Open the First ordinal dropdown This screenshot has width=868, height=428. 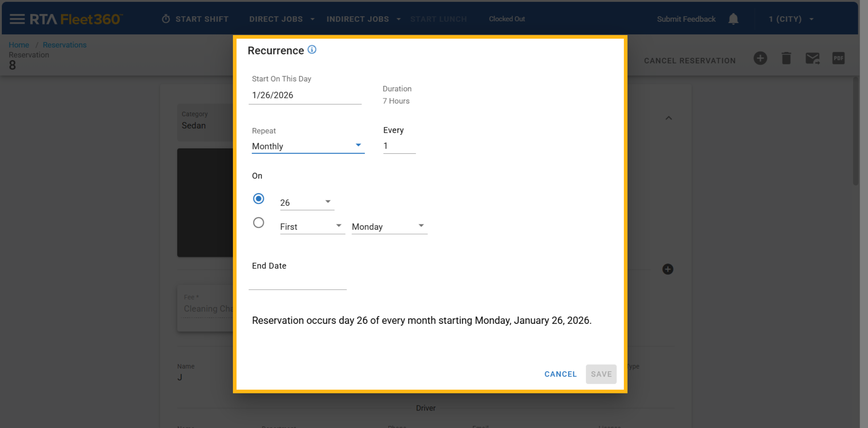[312, 226]
